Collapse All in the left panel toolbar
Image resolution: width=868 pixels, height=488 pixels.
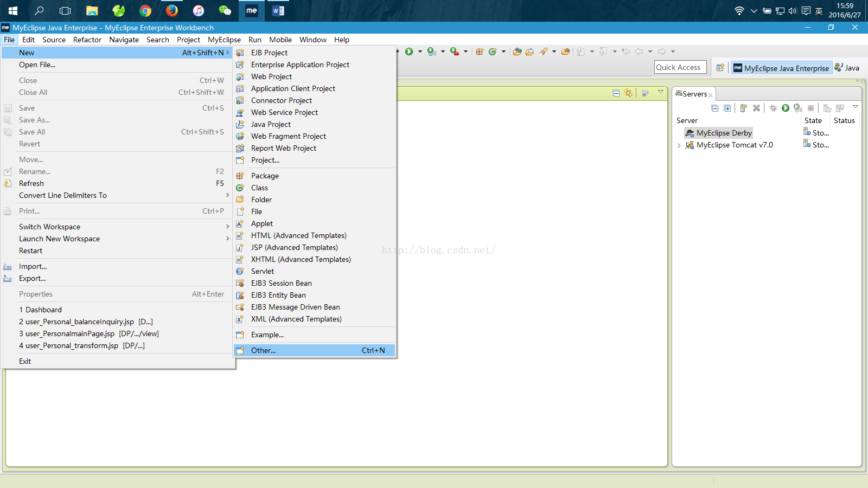(x=616, y=93)
